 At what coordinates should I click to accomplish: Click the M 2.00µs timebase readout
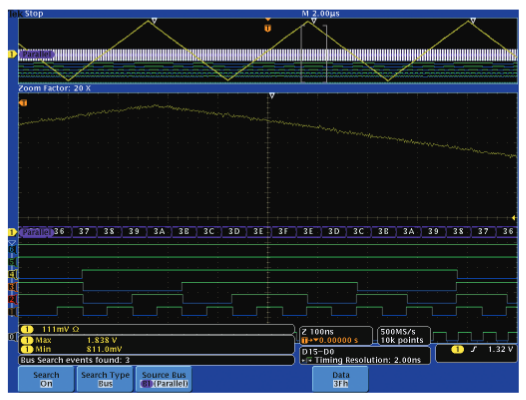[x=320, y=13]
